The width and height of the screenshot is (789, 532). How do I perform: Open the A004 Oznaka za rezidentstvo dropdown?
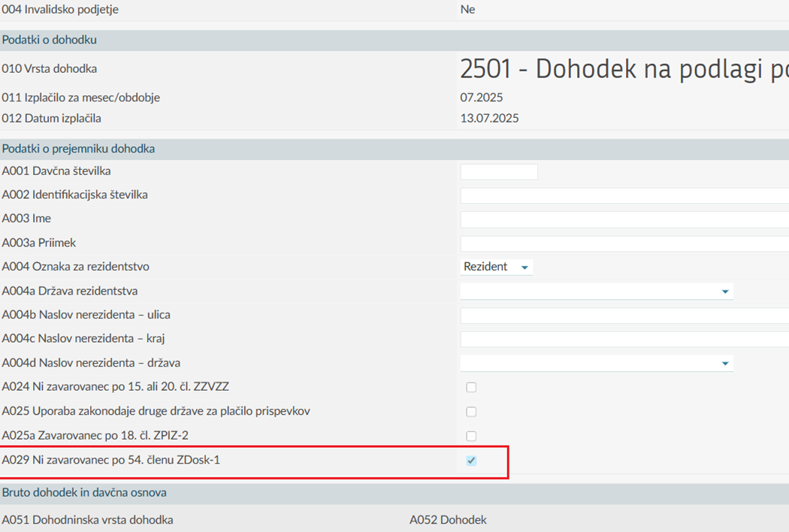(x=496, y=267)
